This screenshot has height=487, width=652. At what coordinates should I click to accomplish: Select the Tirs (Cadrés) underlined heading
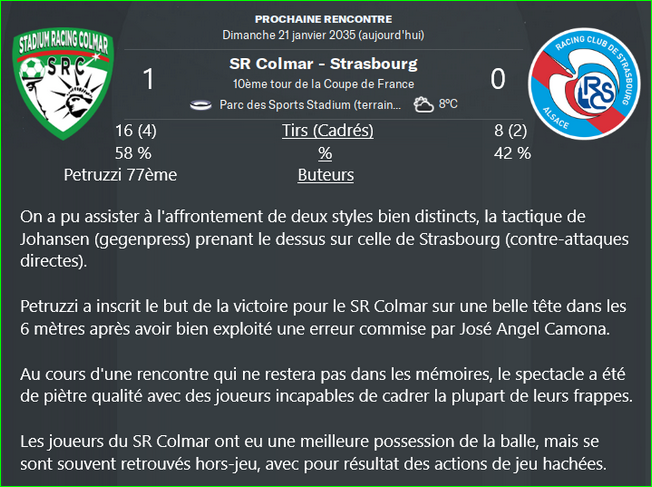328,131
